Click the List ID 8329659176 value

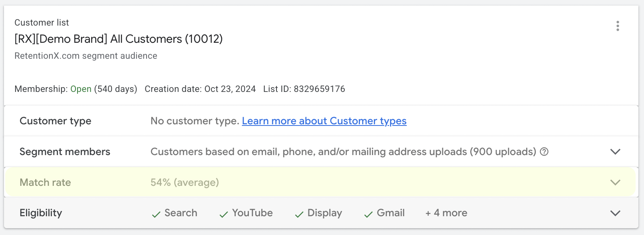click(304, 89)
